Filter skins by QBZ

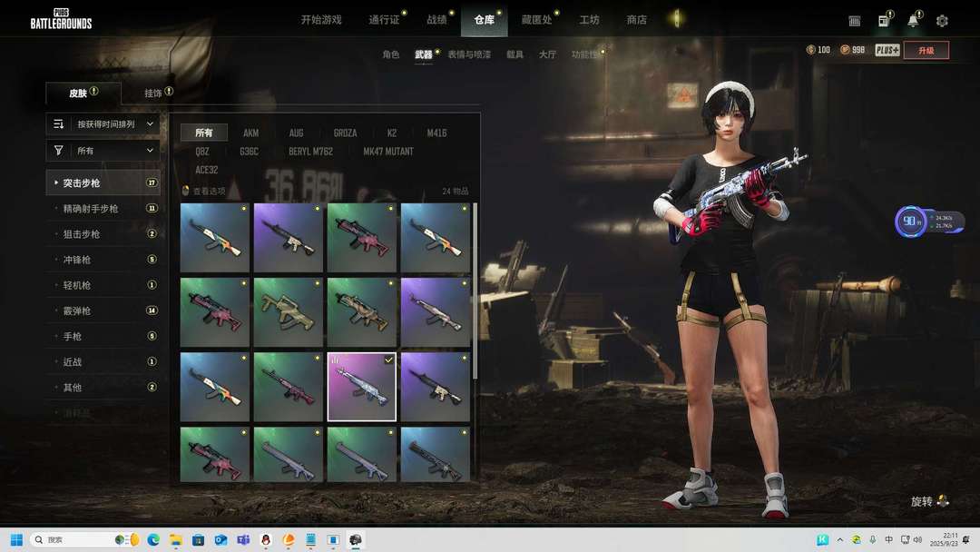tap(201, 152)
